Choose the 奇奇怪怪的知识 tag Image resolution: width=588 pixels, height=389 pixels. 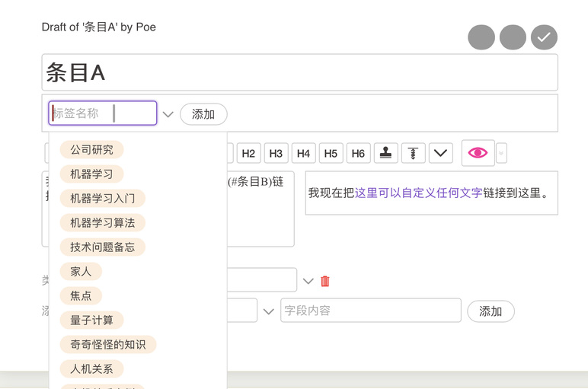point(108,345)
